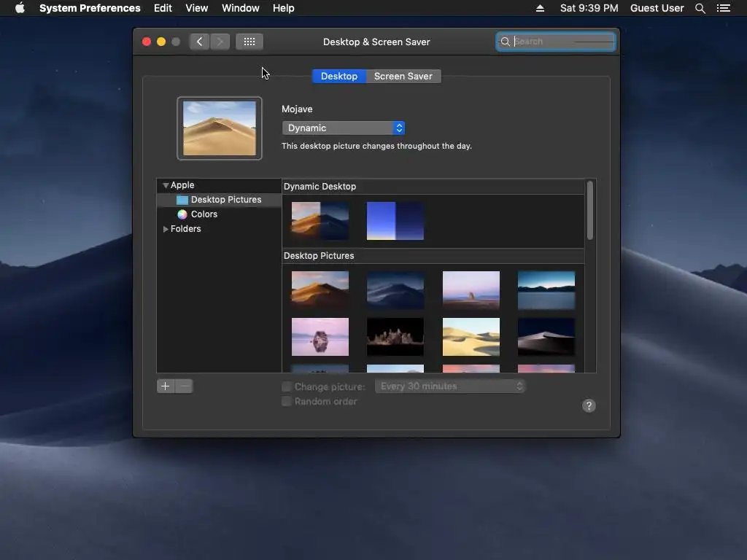Click the Sat 9:39 PM clock
747x560 pixels.
[589, 8]
